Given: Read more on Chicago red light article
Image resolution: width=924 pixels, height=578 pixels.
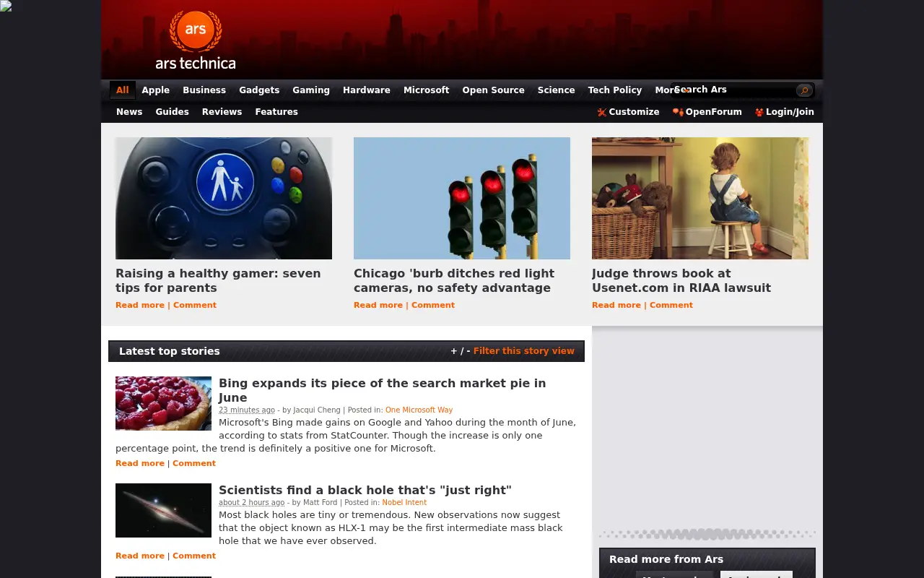Looking at the screenshot, I should 378,305.
